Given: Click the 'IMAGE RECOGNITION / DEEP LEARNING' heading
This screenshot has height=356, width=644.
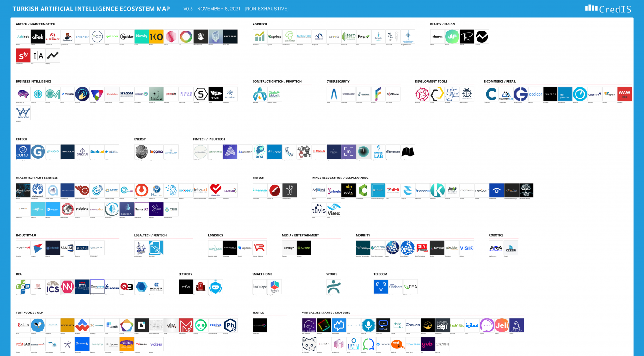Looking at the screenshot, I should (x=340, y=178).
